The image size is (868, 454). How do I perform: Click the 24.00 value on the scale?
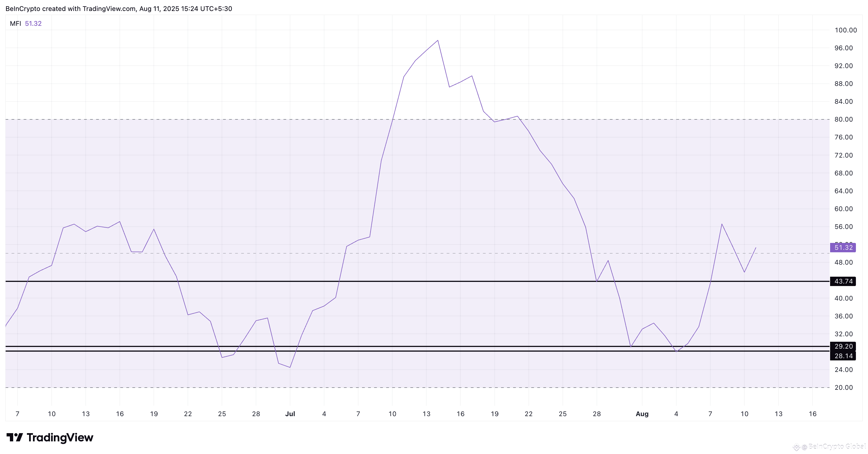point(843,369)
